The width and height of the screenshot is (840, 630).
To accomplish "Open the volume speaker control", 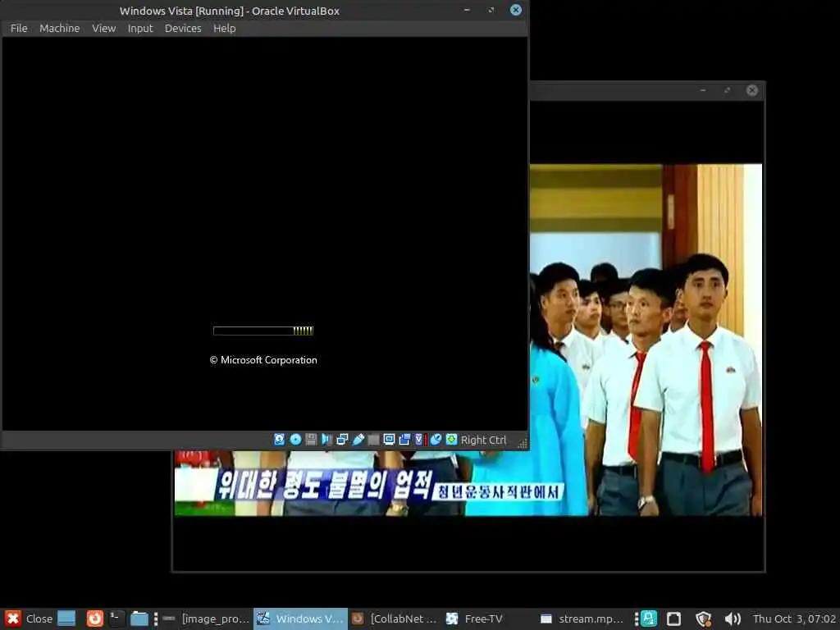I will click(733, 619).
